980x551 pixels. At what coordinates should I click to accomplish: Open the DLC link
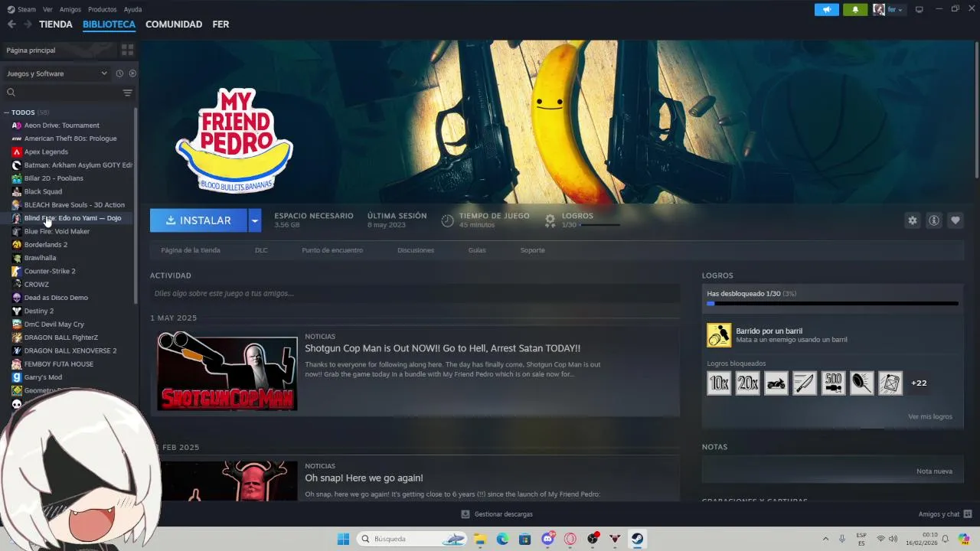click(261, 250)
